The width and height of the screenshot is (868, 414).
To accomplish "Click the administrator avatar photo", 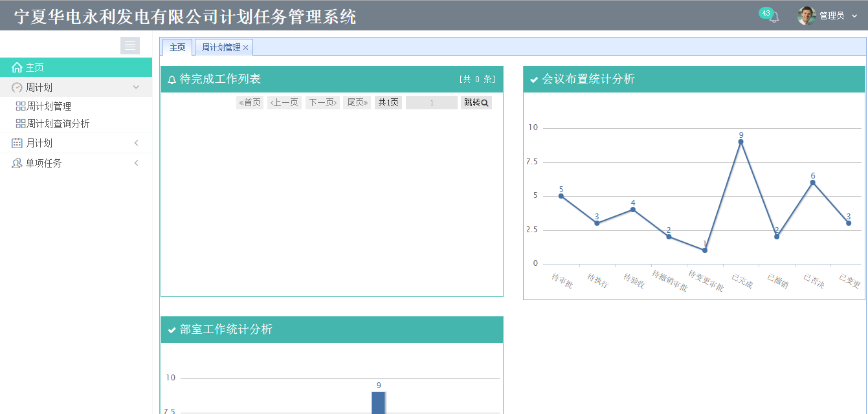I will pos(807,16).
